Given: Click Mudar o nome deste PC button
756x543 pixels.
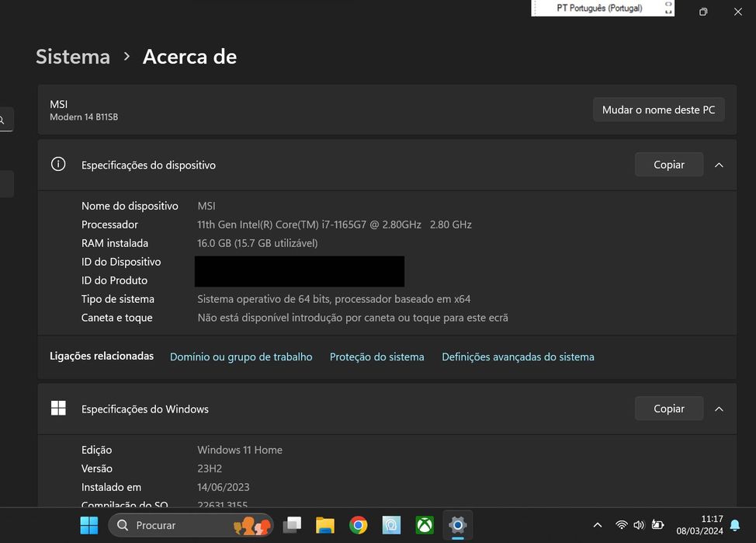Looking at the screenshot, I should click(x=659, y=110).
